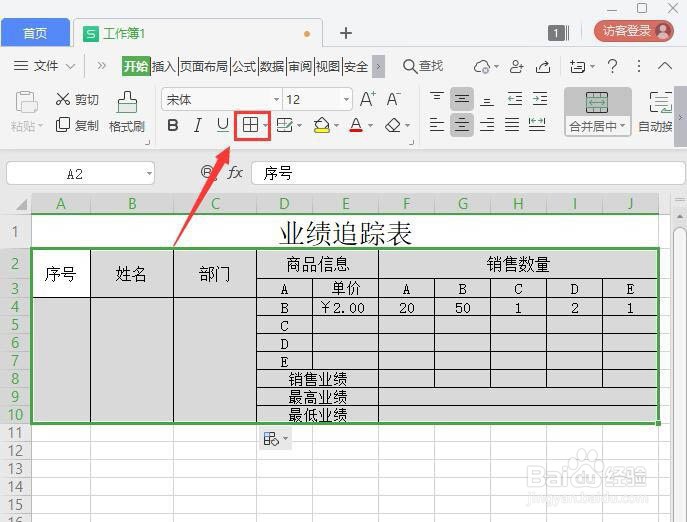The width and height of the screenshot is (687, 522).
Task: Click the Cut scissors icon
Action: 63,99
